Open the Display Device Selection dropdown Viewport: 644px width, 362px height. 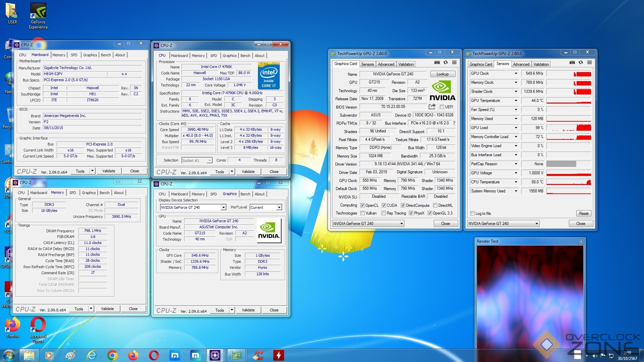pyautogui.click(x=223, y=207)
